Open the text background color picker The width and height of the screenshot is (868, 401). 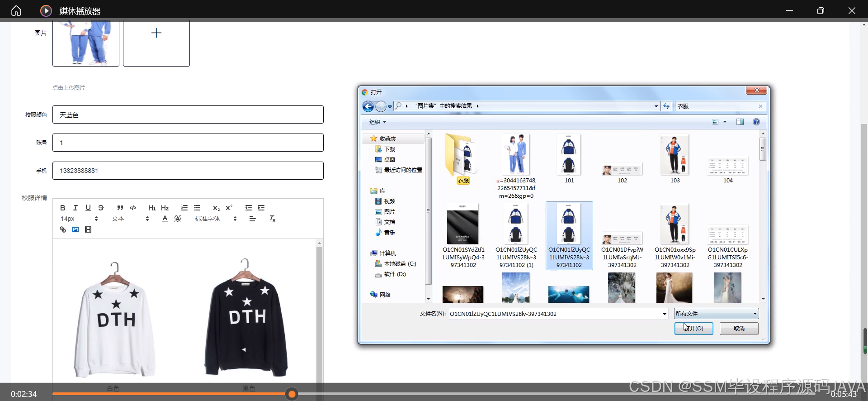point(178,219)
